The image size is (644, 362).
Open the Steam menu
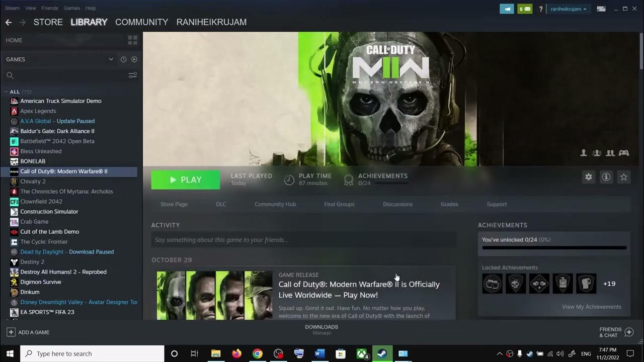[x=12, y=8]
